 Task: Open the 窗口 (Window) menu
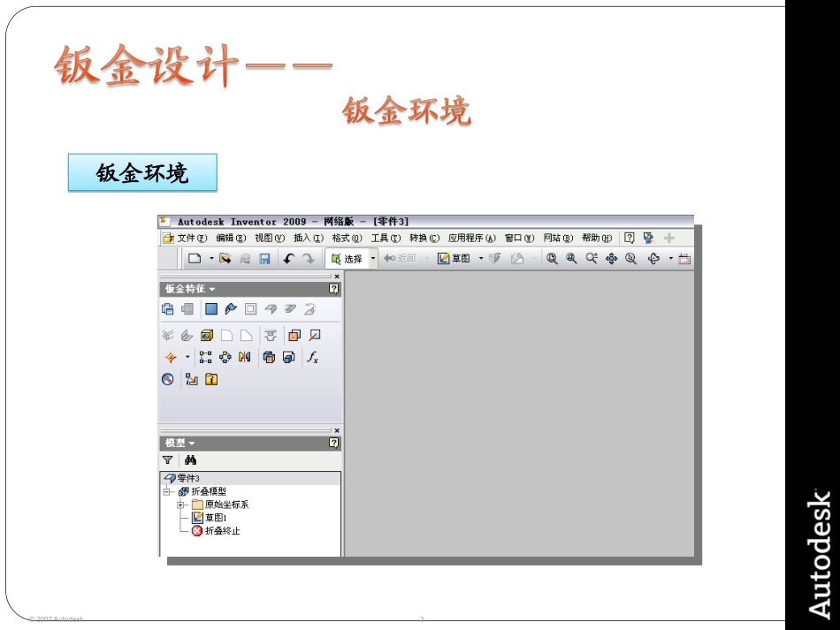(519, 238)
